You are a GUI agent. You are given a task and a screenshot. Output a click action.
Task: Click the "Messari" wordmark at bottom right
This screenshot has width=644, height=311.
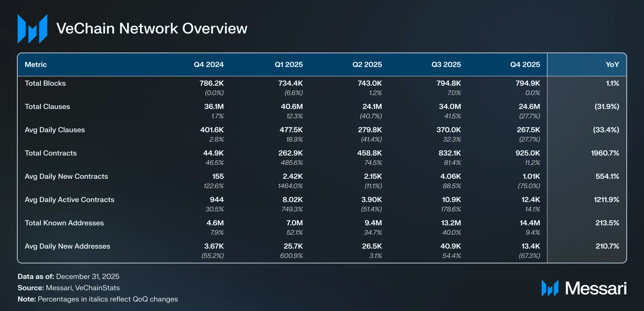(596, 288)
